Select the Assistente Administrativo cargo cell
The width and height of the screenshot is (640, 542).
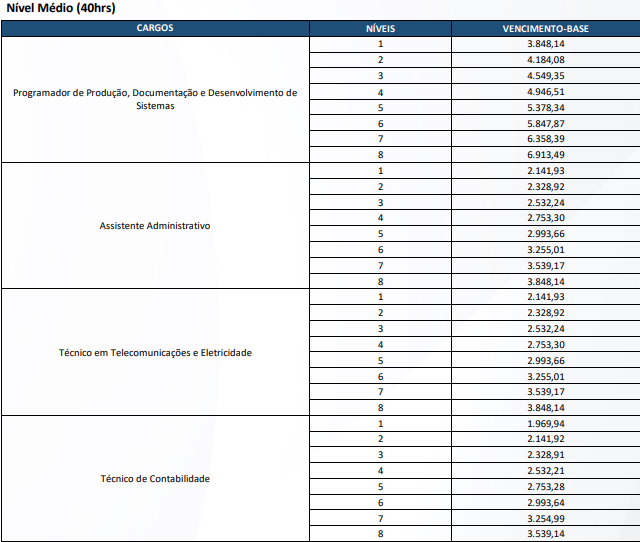[155, 226]
